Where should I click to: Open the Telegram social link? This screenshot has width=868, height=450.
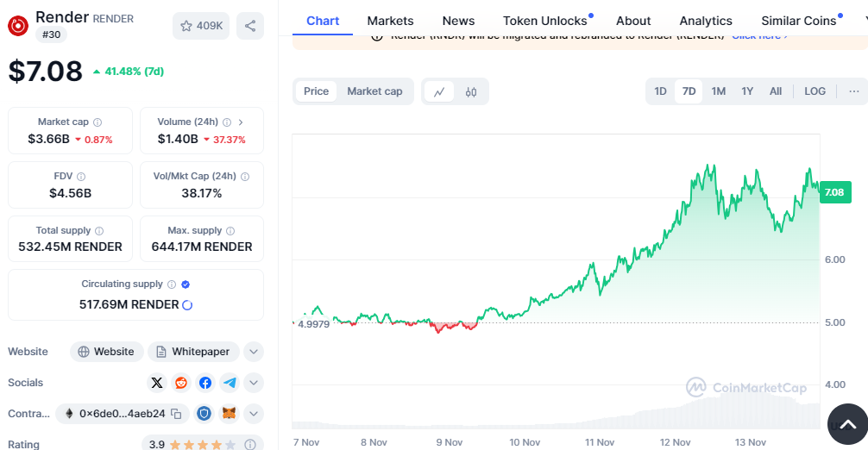tap(230, 383)
